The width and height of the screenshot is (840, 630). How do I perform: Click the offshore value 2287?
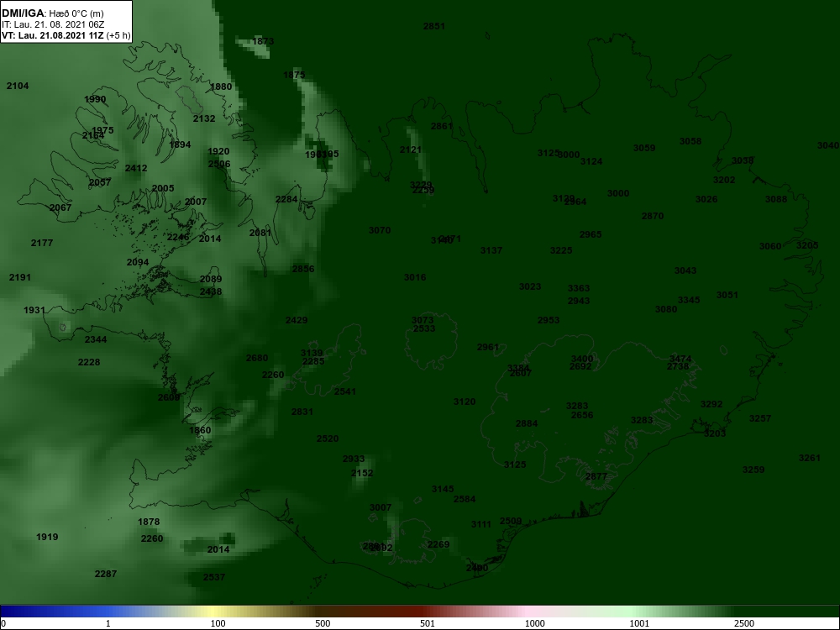pos(106,574)
